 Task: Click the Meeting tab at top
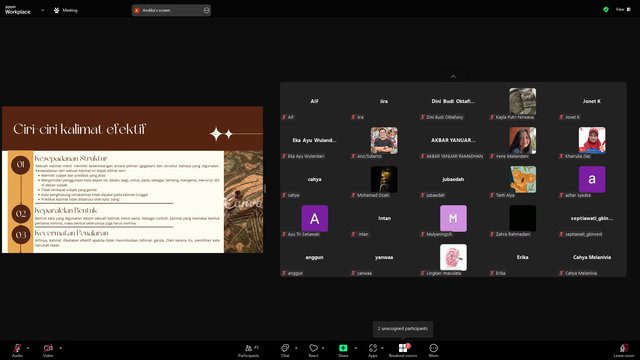[66, 10]
